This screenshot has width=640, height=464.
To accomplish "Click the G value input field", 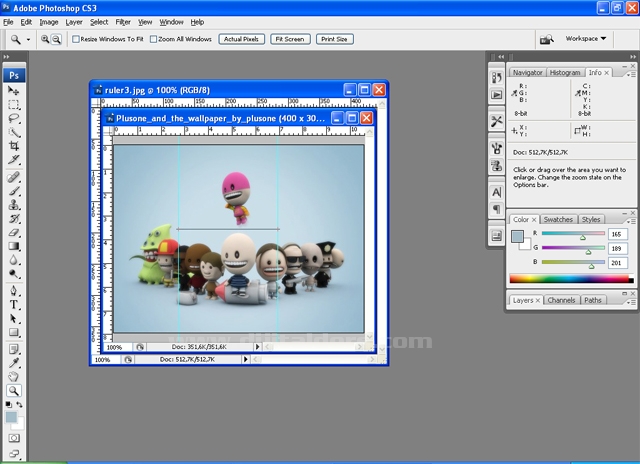I will pyautogui.click(x=617, y=248).
